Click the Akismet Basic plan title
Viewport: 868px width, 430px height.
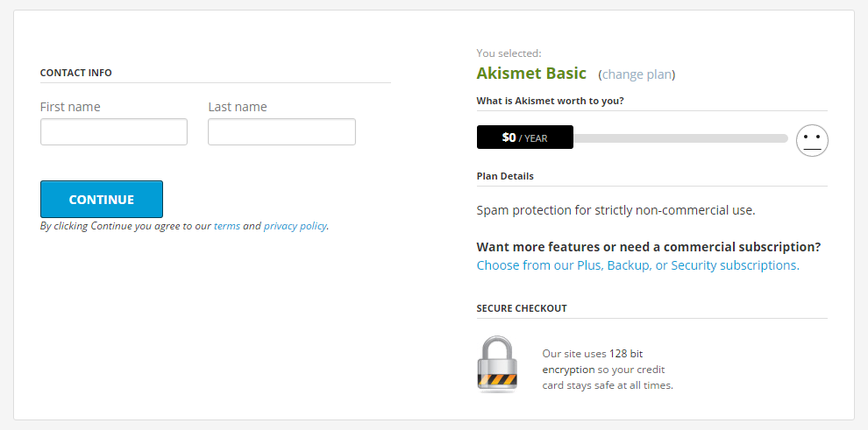tap(531, 74)
